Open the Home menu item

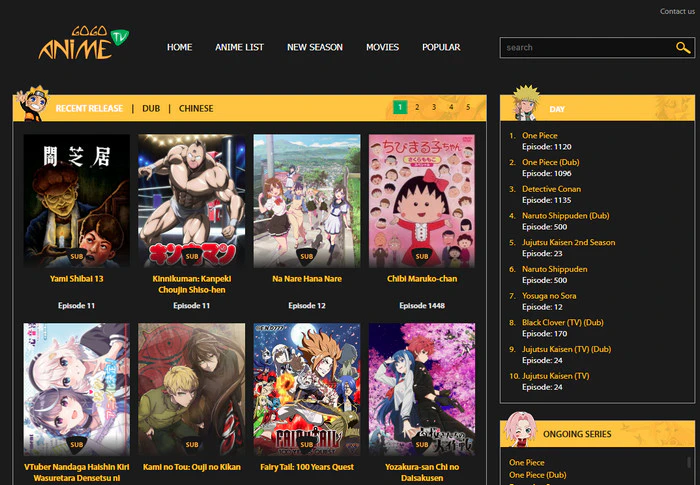(x=179, y=47)
